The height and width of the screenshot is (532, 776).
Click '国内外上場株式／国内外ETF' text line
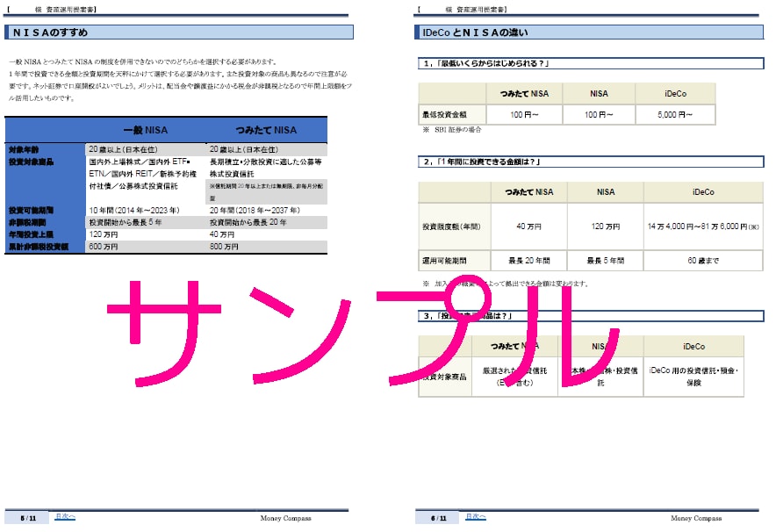[140, 162]
